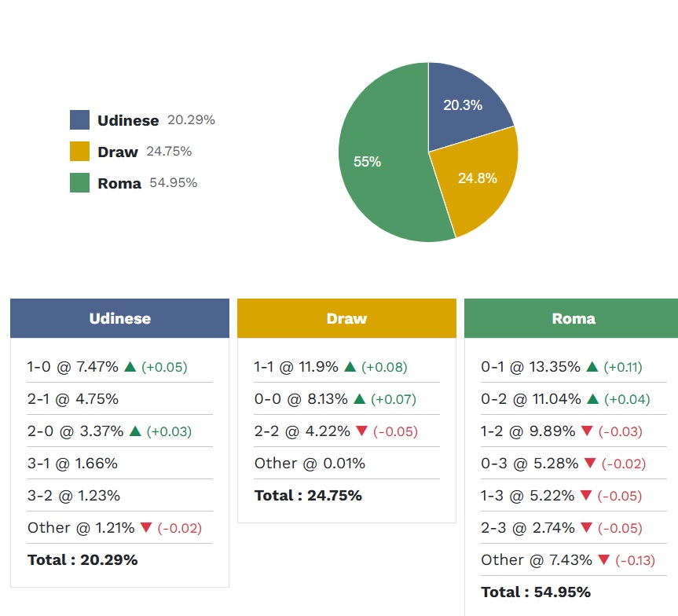
Task: Click the Roma column header
Action: coord(572,318)
